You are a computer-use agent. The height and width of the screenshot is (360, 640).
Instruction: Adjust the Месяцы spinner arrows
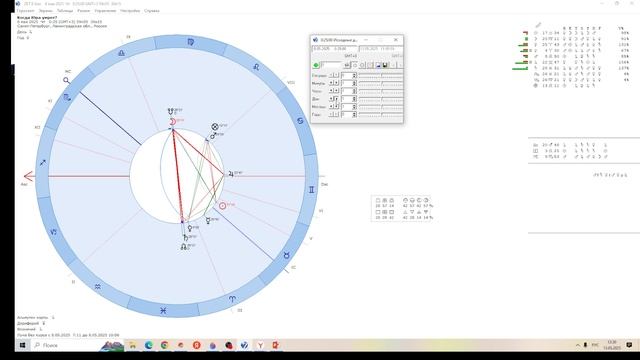coord(354,107)
